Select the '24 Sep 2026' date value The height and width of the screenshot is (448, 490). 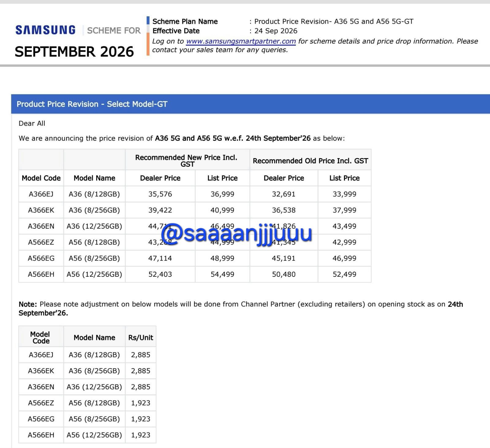(276, 31)
